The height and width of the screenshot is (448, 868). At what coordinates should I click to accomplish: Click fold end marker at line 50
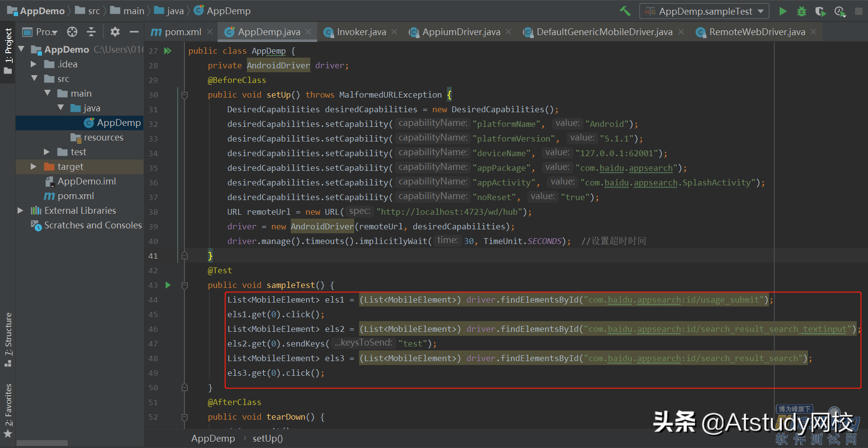point(184,387)
